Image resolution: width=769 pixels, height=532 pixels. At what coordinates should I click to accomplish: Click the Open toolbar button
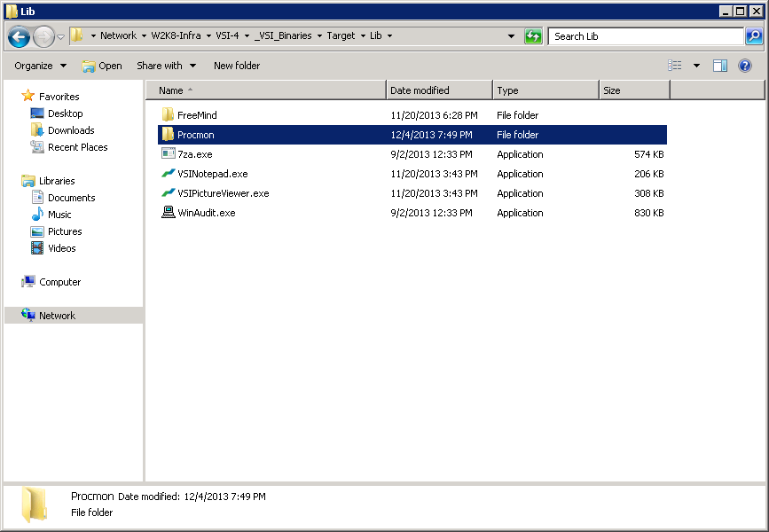[102, 66]
